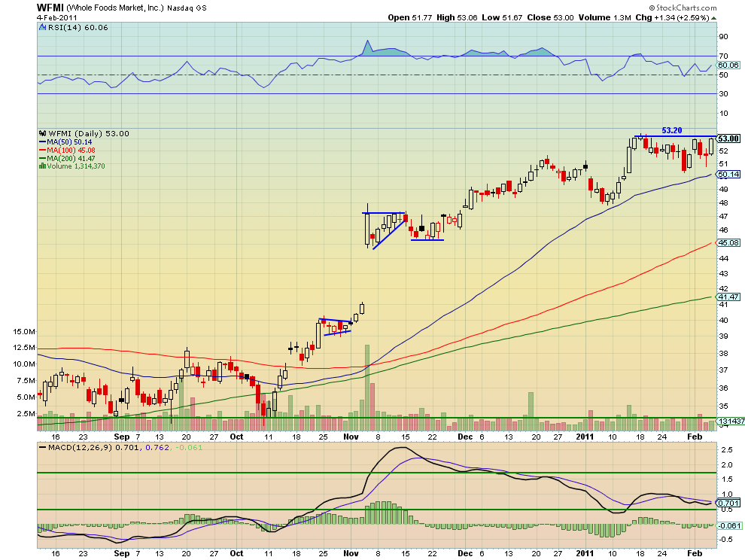Click the High 53.06 header value
This screenshot has height=560, width=745.
coord(457,17)
